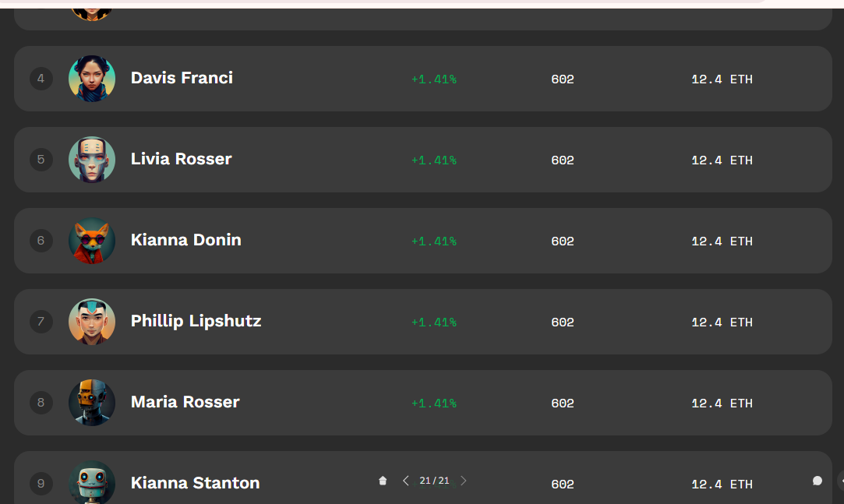The height and width of the screenshot is (504, 844).
Task: Click the Kianna Stanton name
Action: 196,483
